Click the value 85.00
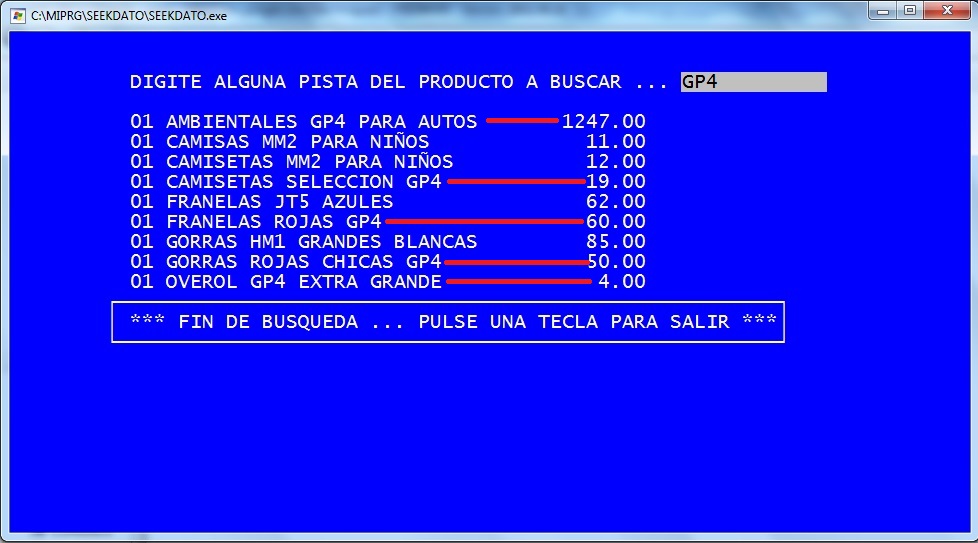 coord(616,241)
